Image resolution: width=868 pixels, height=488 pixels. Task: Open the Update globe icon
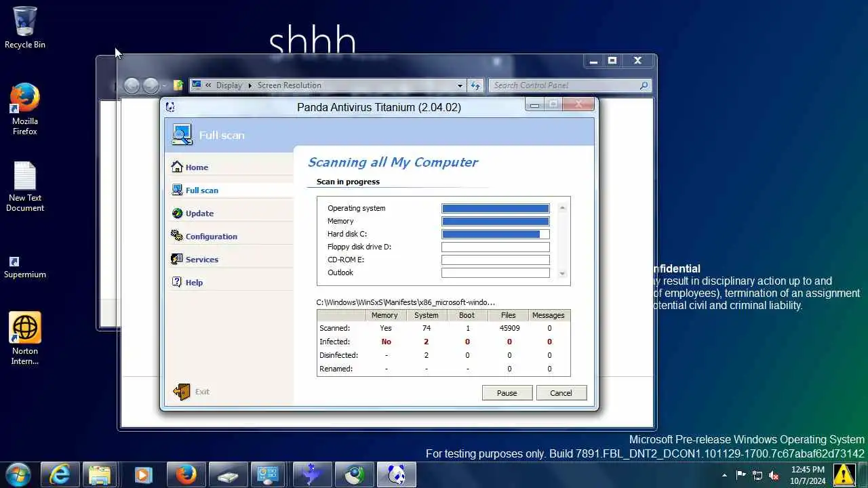[177, 213]
